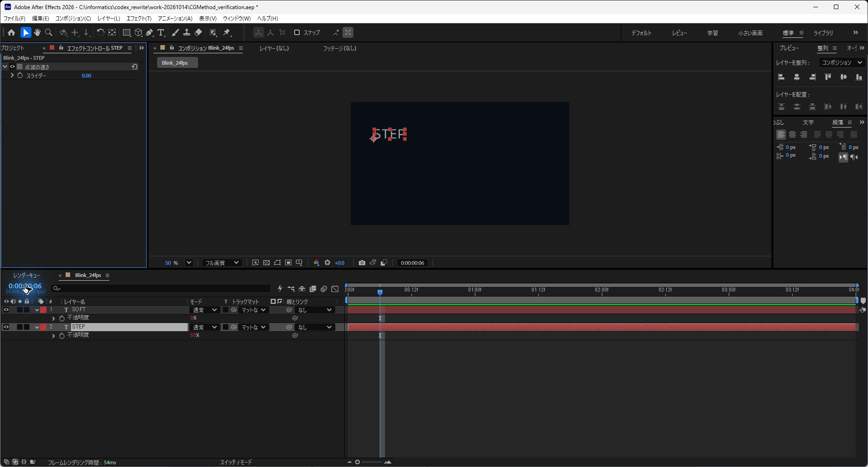
Task: Take a snapshot with camera icon
Action: point(362,263)
